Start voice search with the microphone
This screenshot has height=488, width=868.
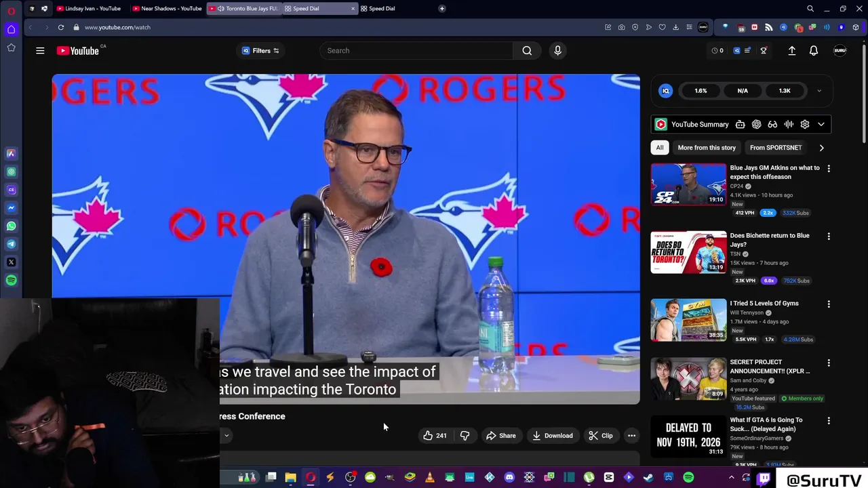(557, 51)
